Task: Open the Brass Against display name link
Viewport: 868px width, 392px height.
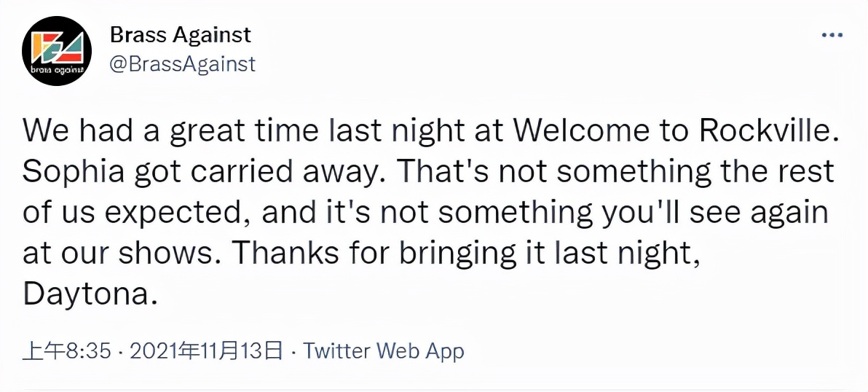Action: click(x=181, y=36)
